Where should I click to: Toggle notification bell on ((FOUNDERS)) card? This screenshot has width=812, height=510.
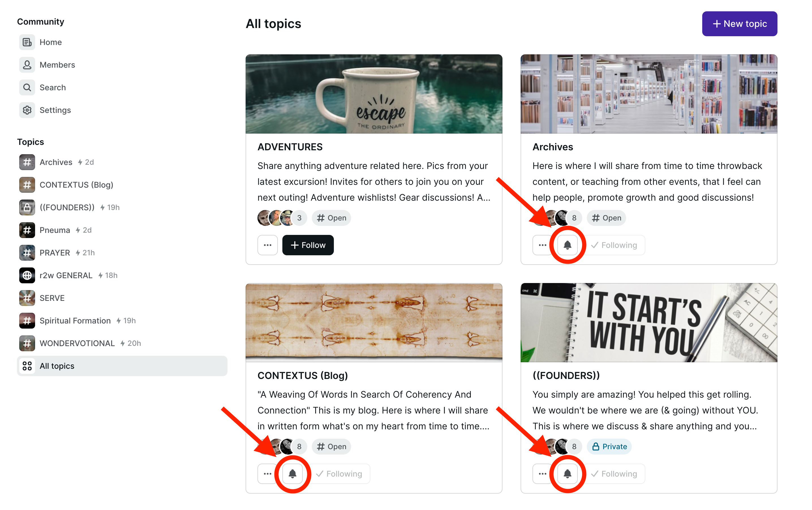567,473
